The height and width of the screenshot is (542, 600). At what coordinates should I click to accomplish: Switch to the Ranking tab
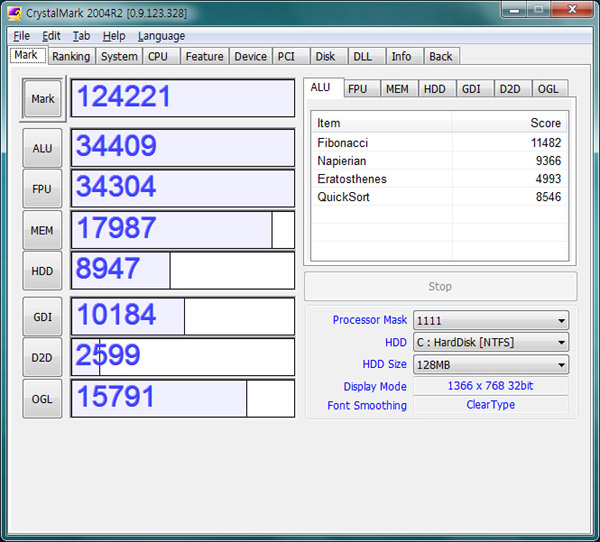tap(70, 57)
